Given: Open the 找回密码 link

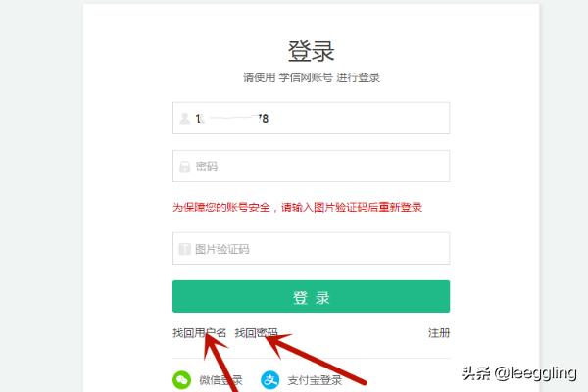Looking at the screenshot, I should [x=256, y=333].
